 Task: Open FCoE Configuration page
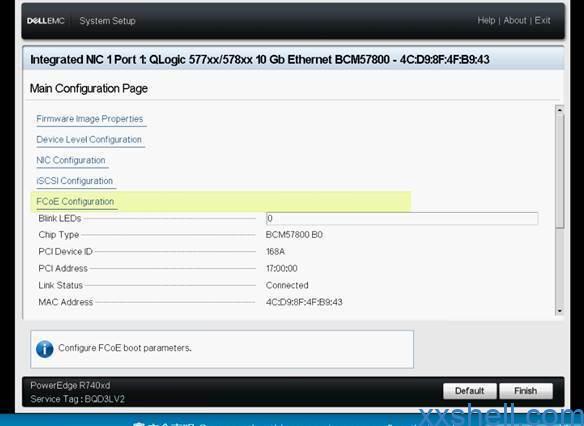click(x=75, y=201)
